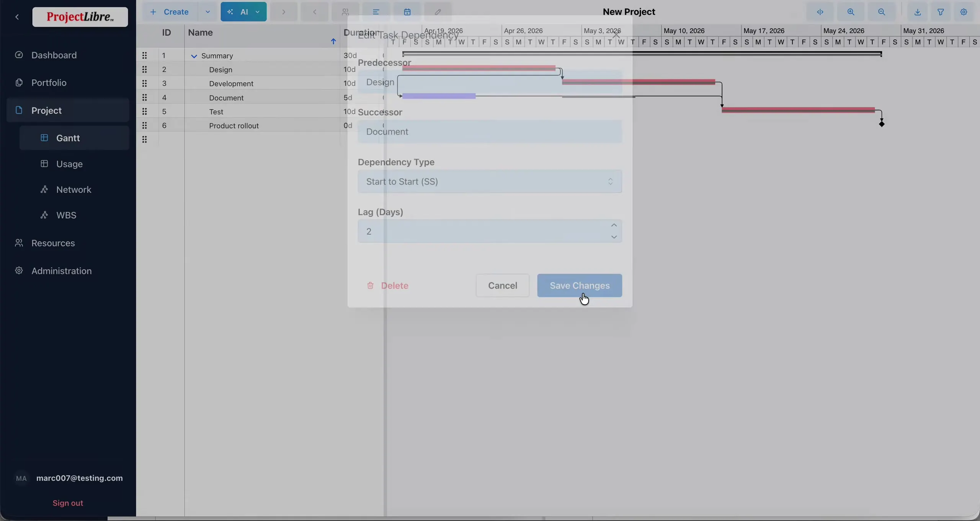Switch to the Network view
Screen dimensions: 980x521
[74, 189]
